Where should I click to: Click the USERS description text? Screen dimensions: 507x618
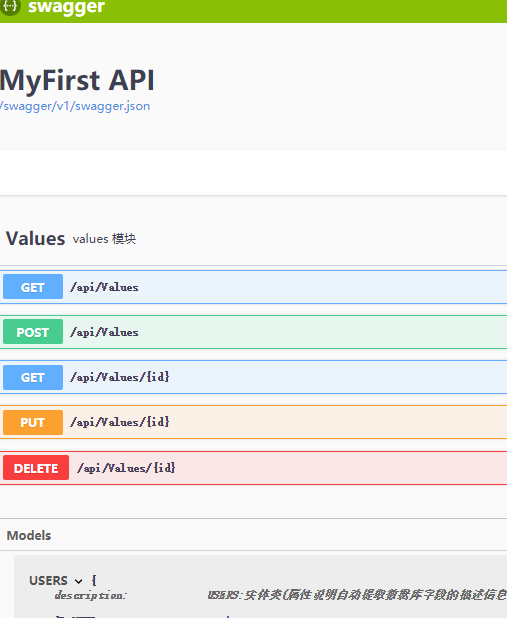pos(357,595)
